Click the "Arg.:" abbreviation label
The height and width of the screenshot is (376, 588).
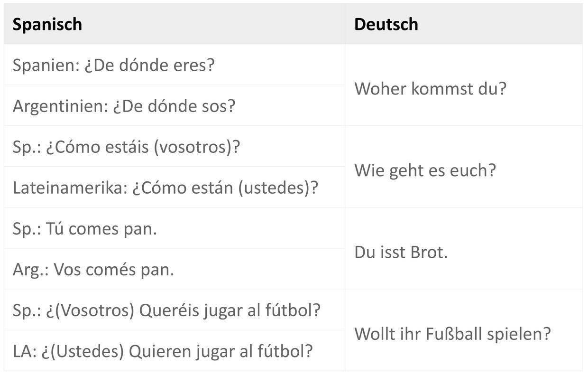coord(30,269)
